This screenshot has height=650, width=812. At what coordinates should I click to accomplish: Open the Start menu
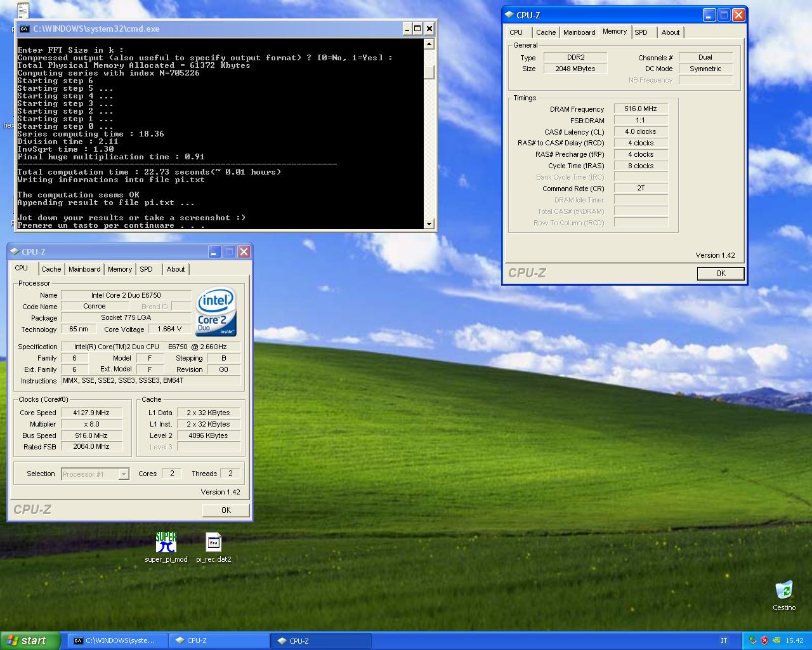coord(30,640)
